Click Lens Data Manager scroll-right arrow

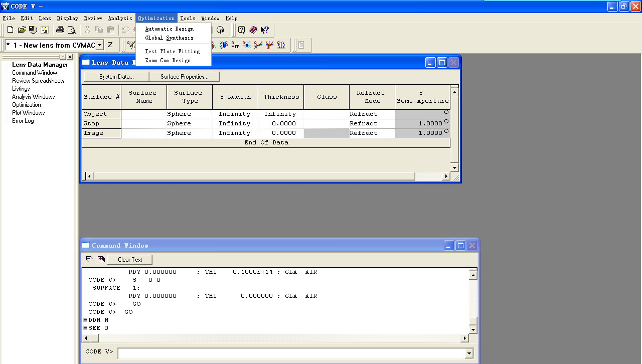pyautogui.click(x=446, y=176)
